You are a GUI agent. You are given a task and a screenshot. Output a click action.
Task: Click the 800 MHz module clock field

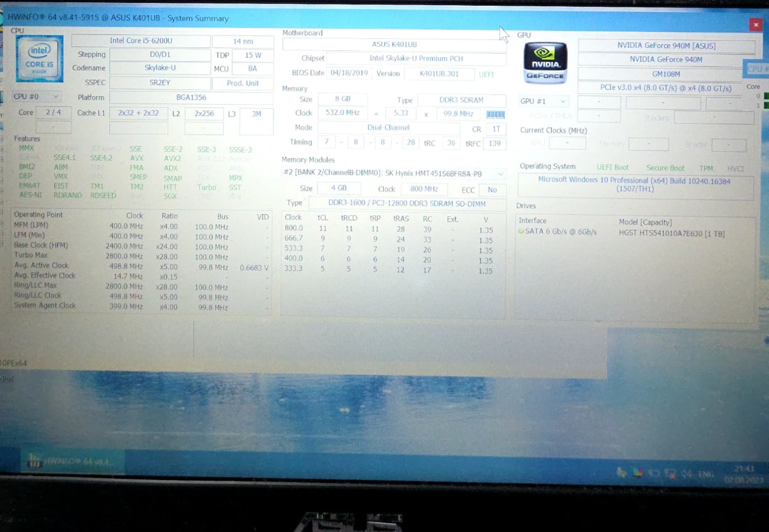coord(424,189)
